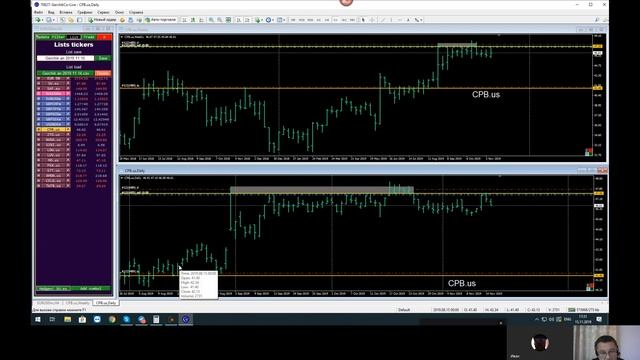
Task: Open the Windows Start menu
Action: coord(38,320)
